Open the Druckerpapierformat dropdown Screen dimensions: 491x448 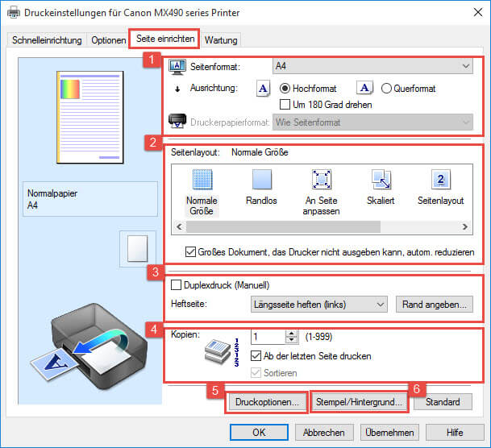(372, 122)
